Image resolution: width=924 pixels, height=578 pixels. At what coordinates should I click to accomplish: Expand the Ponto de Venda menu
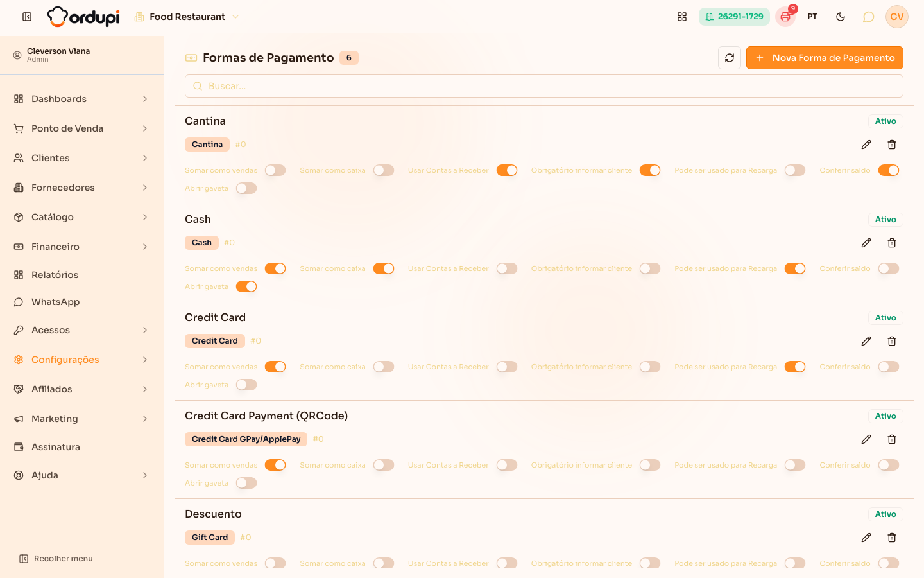pyautogui.click(x=81, y=128)
